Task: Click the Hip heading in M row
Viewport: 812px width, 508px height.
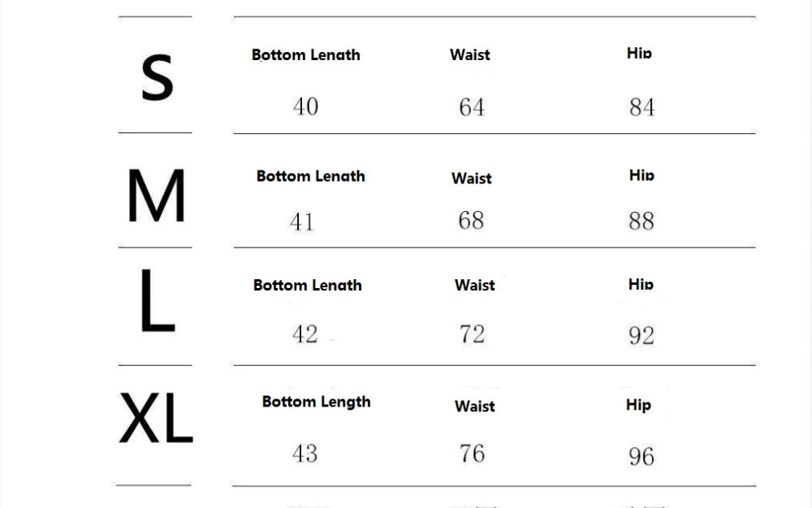Action: pos(641,175)
